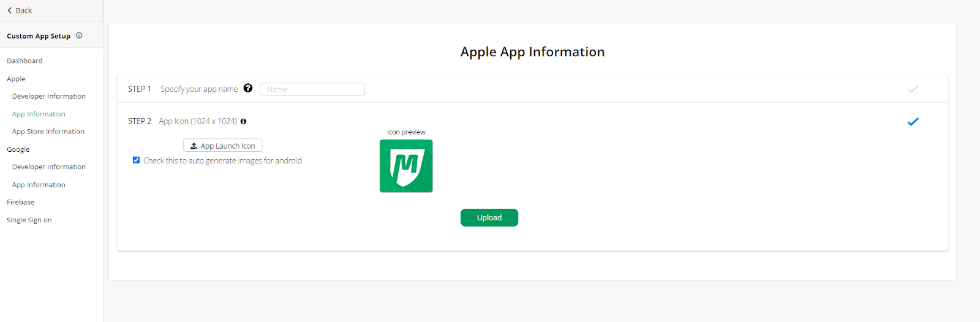Open App Information under Apple

(39, 114)
